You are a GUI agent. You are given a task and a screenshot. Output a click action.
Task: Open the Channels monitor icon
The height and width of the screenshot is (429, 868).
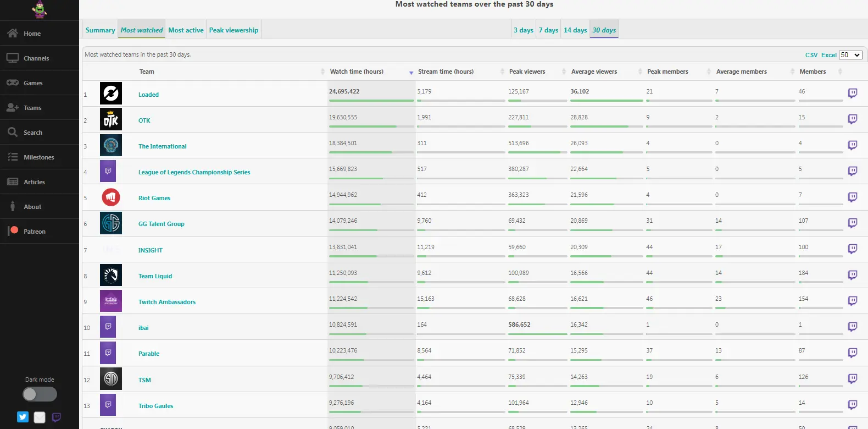(13, 58)
